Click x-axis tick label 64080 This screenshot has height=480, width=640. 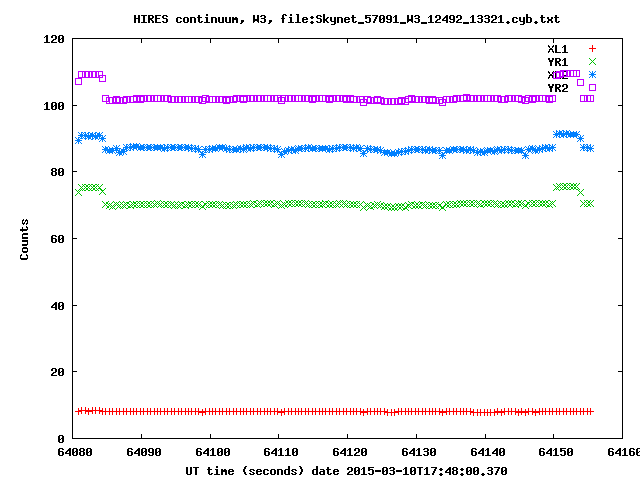tap(75, 452)
